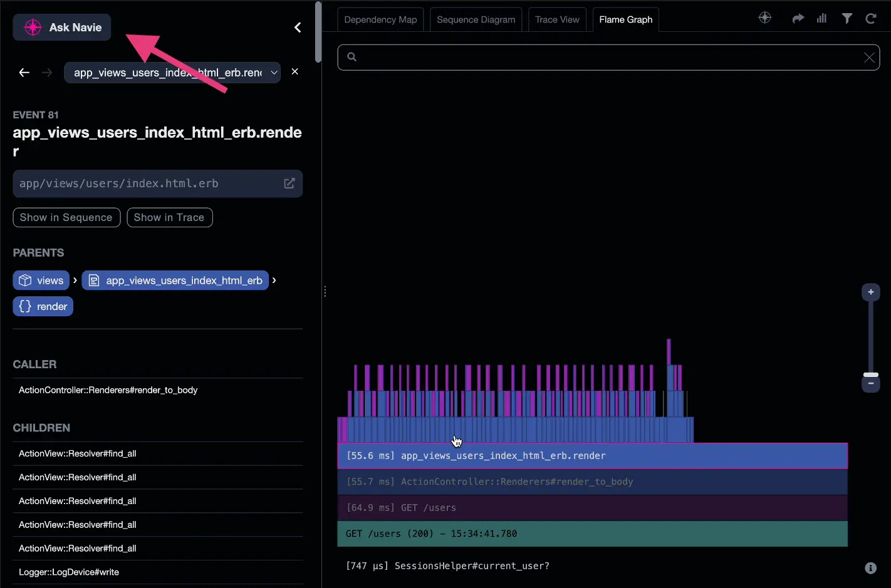891x588 pixels.
Task: Click the Show in Trace button
Action: 169,217
